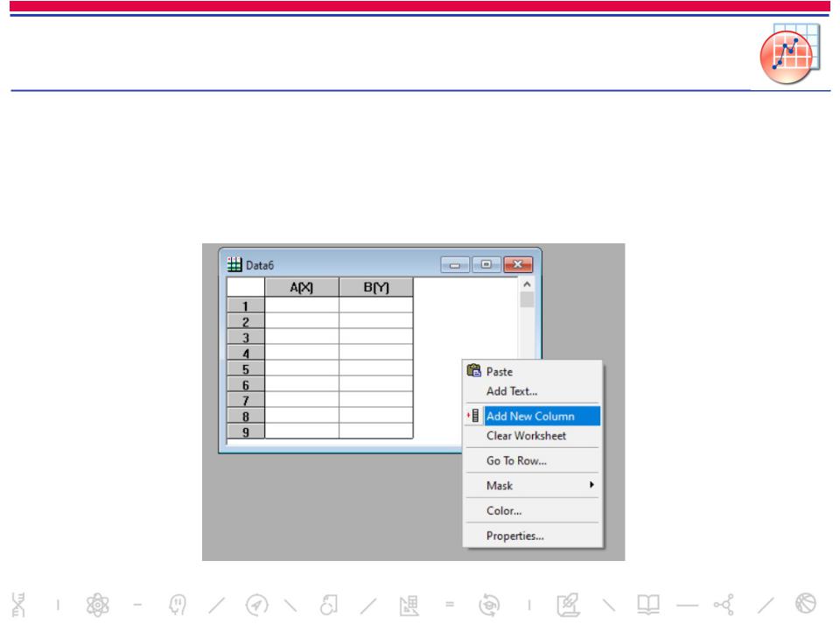The width and height of the screenshot is (840, 624).
Task: Select row 9 header
Action: (245, 431)
